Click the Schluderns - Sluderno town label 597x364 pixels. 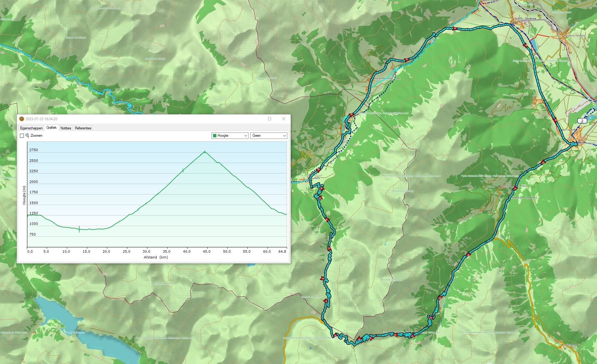coord(574,35)
